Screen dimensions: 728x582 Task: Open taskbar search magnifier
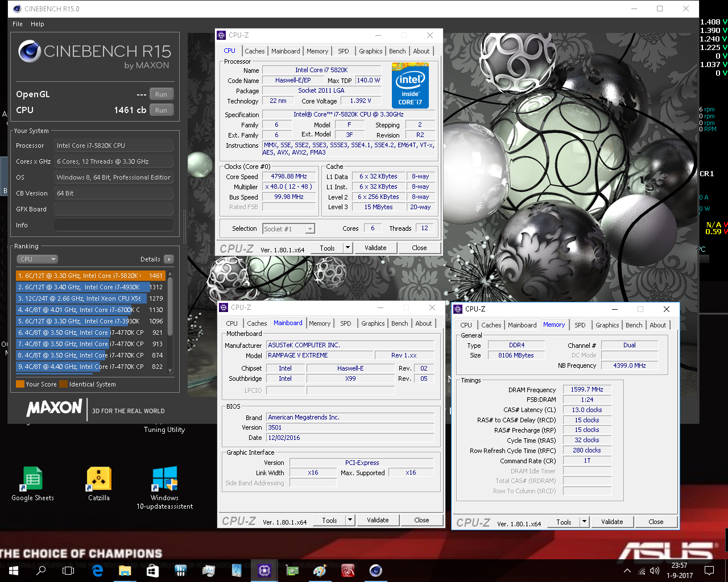(41, 571)
